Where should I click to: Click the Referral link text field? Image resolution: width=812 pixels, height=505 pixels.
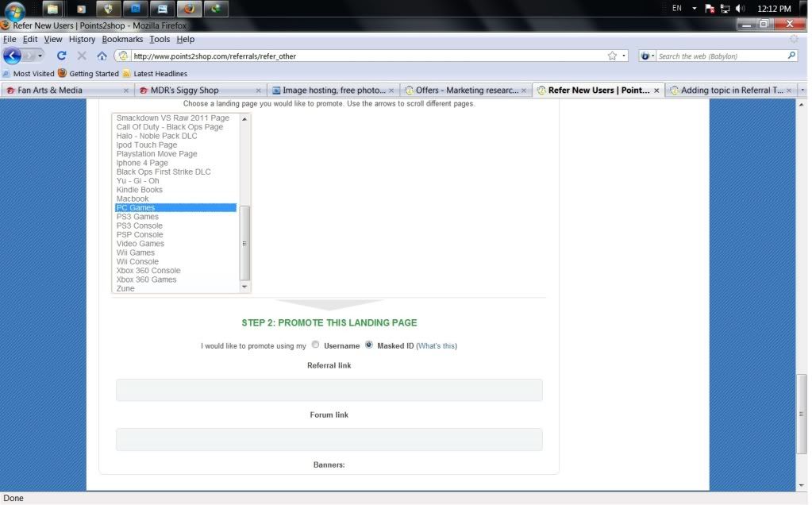point(329,390)
